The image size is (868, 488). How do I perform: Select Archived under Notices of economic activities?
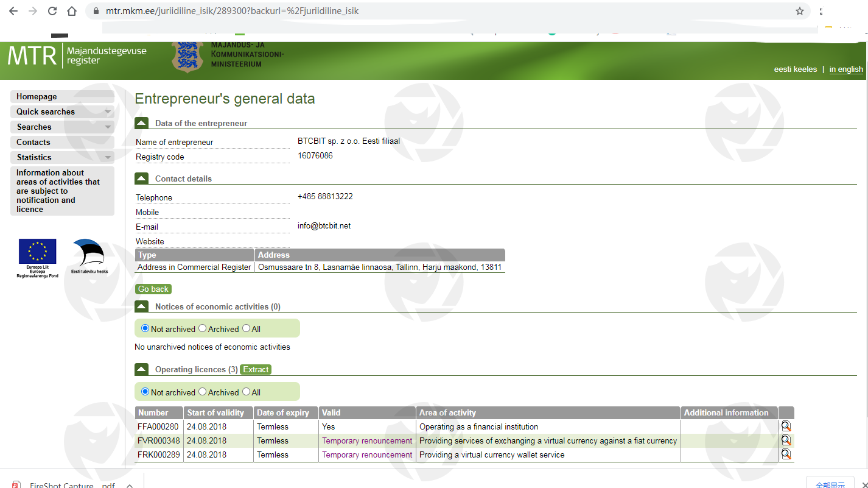[x=203, y=328]
